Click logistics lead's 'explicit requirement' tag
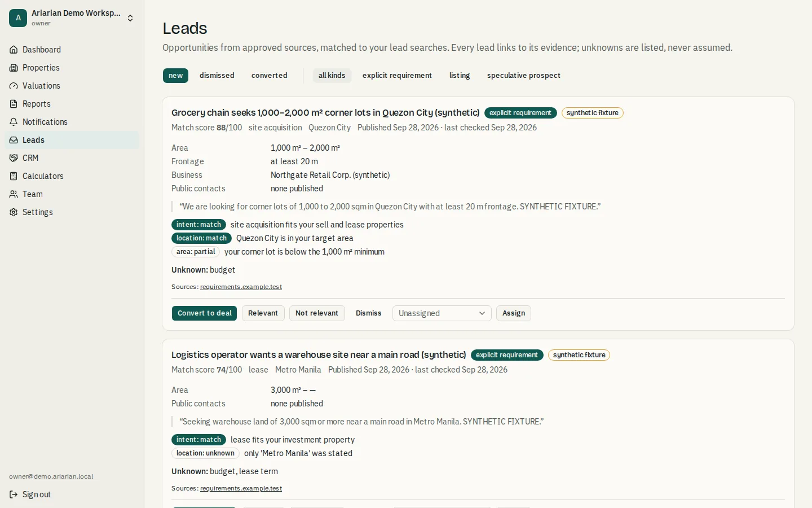The image size is (812, 508). (x=507, y=355)
